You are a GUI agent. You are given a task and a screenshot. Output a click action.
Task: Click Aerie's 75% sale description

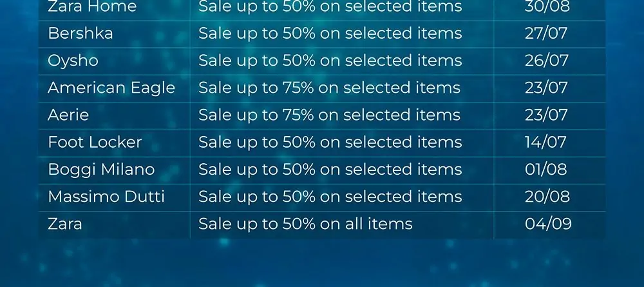click(329, 115)
